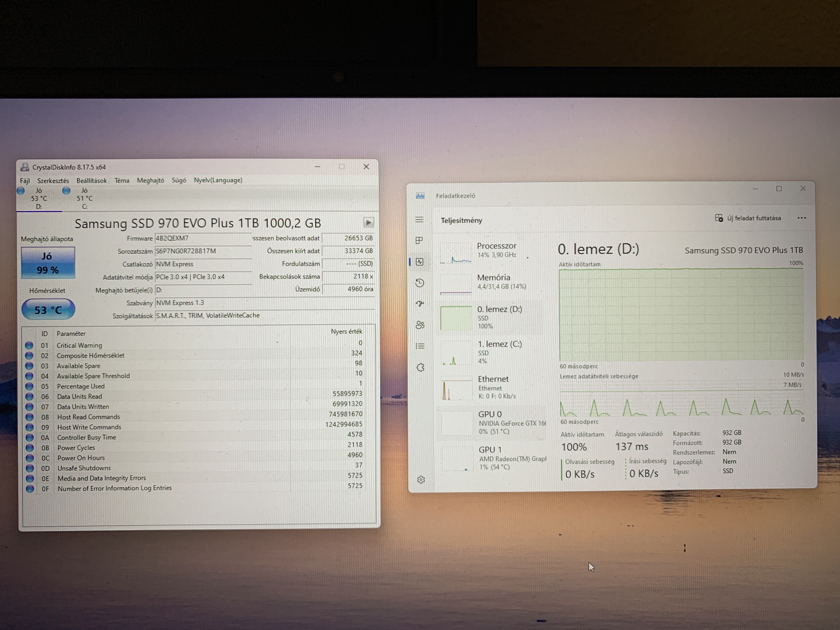Click the 53 °C temperature indicator

click(48, 310)
